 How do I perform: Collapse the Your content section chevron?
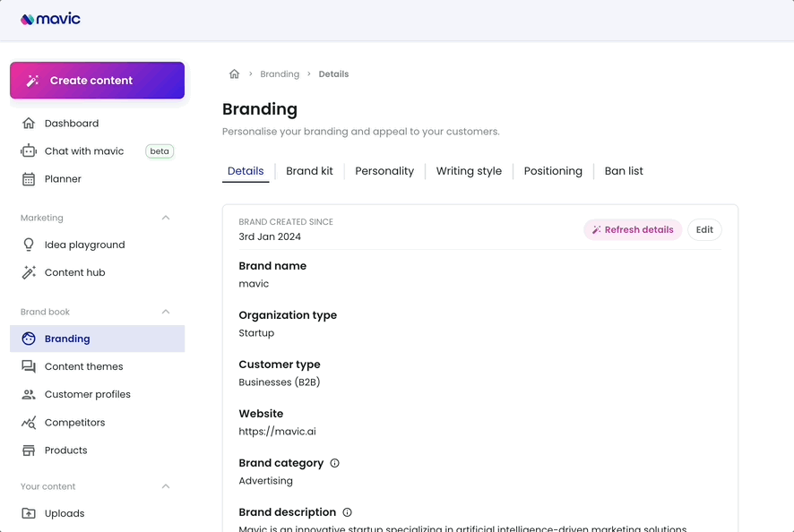(166, 486)
